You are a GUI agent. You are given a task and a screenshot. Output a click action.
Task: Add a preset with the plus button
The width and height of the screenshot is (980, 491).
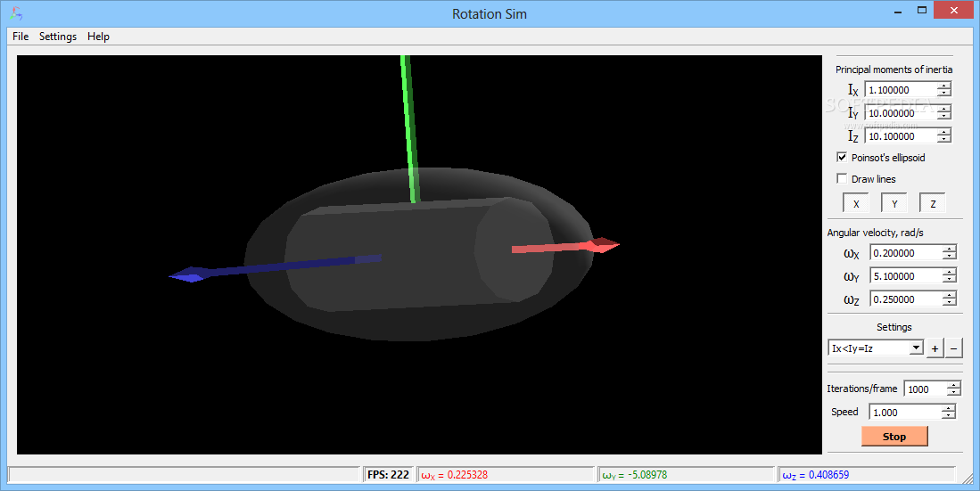coord(935,348)
